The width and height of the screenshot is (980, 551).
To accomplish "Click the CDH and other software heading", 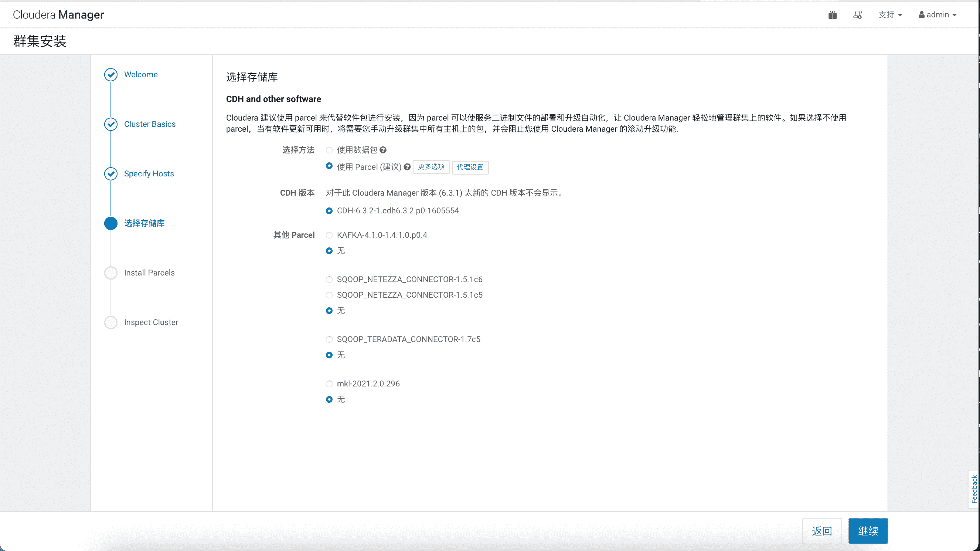I will coord(273,99).
